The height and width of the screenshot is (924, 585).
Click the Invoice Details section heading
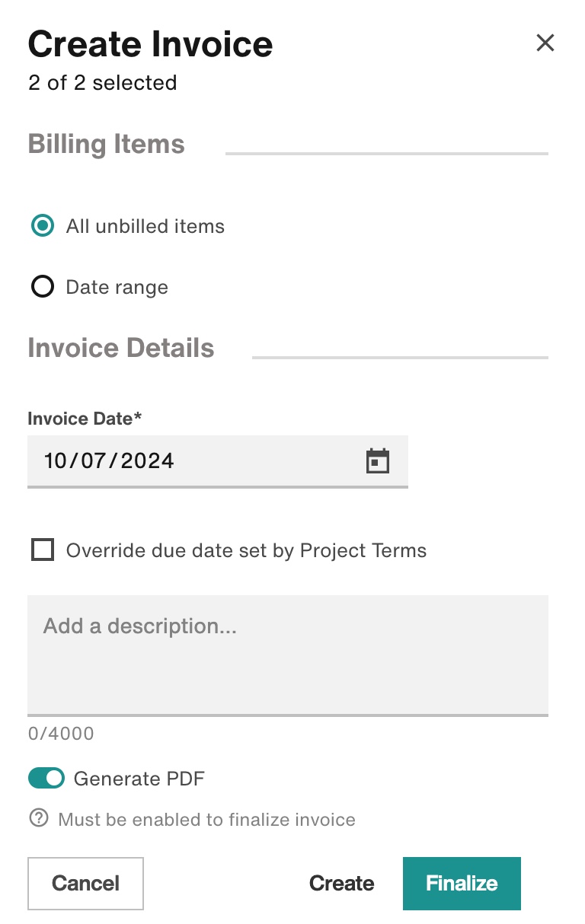121,348
